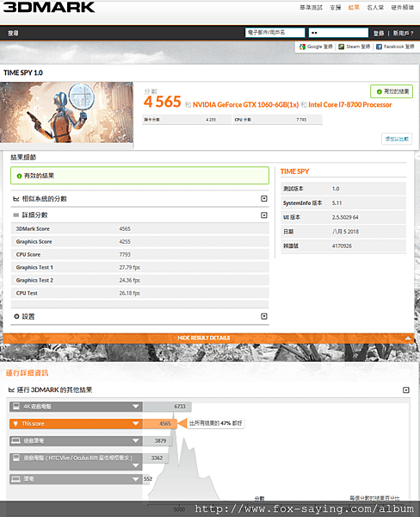Viewport: 420px width, 517px height.
Task: Click the large 4 565 score
Action: (163, 102)
